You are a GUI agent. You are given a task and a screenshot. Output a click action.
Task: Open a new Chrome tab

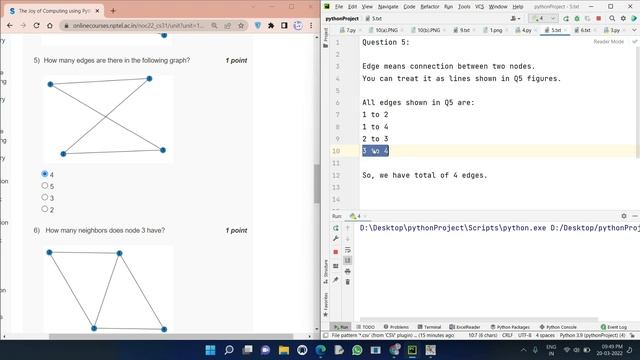click(113, 11)
